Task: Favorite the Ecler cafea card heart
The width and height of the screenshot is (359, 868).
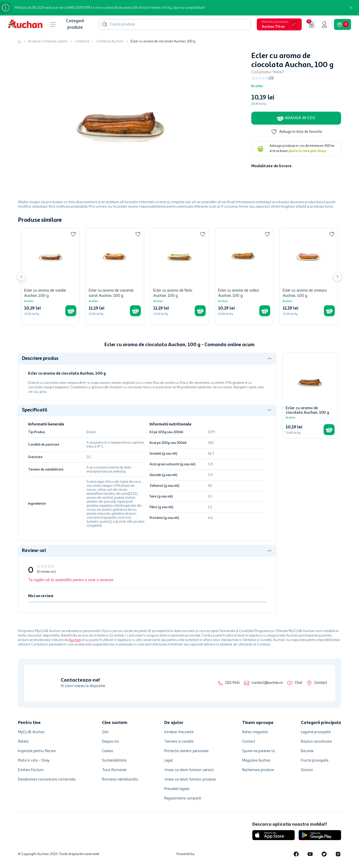Action: pyautogui.click(x=267, y=234)
